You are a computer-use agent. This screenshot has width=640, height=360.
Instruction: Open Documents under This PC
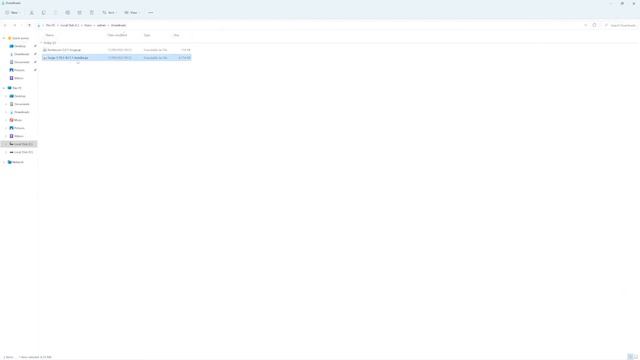(21, 104)
